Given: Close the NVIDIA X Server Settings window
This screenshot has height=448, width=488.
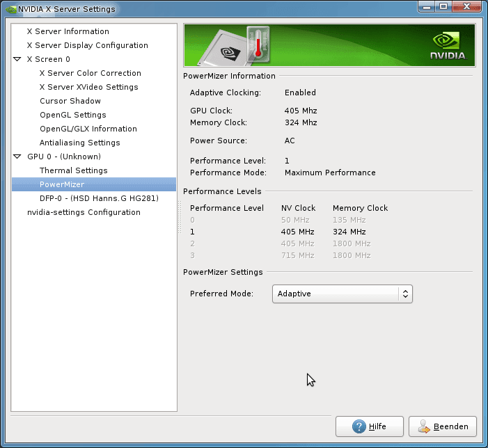Looking at the screenshot, I should [x=466, y=6].
